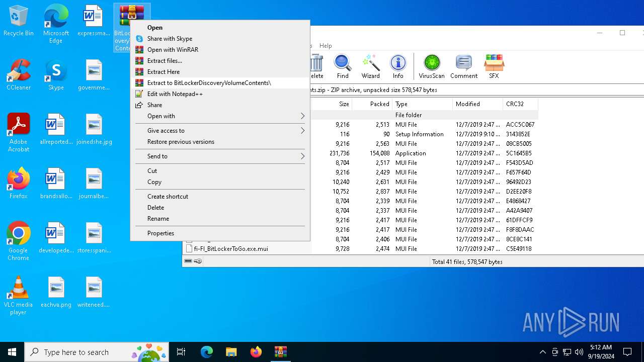Viewport: 644px width, 362px height.
Task: Choose Open in the context menu
Action: click(x=220, y=28)
